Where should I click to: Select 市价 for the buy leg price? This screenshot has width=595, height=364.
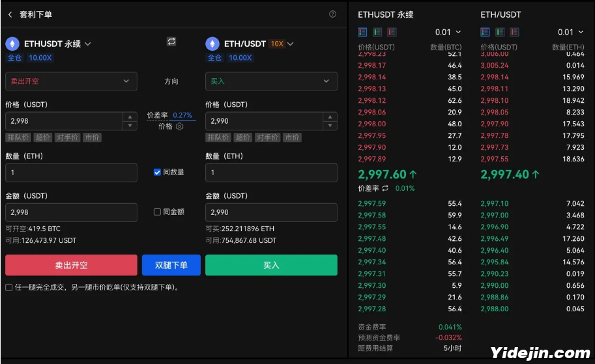click(292, 137)
